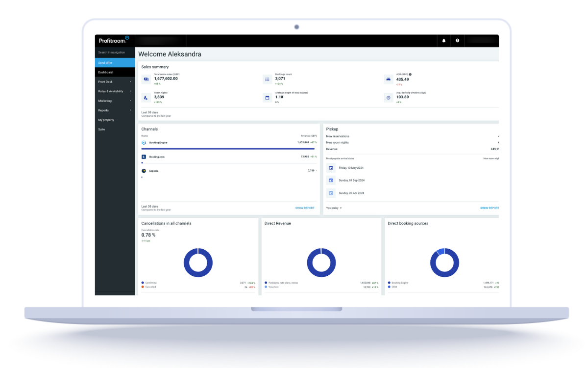Expand the Marketing menu

pos(115,101)
